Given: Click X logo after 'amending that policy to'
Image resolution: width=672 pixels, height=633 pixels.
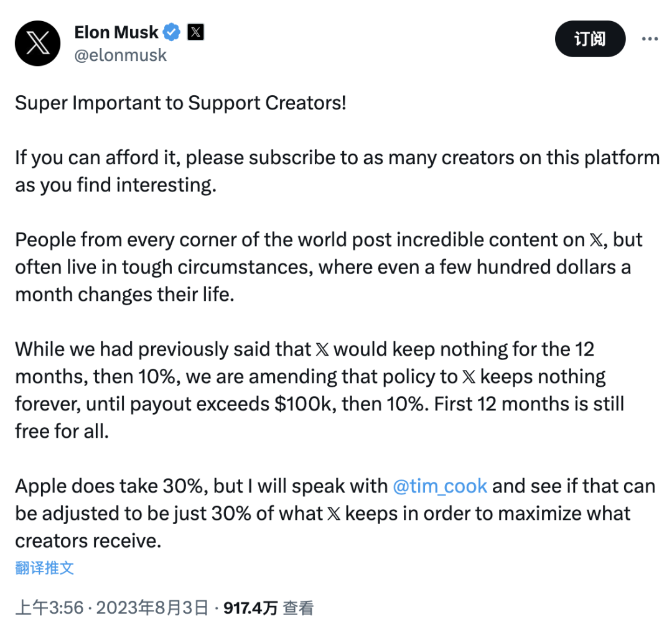Looking at the screenshot, I should [469, 377].
